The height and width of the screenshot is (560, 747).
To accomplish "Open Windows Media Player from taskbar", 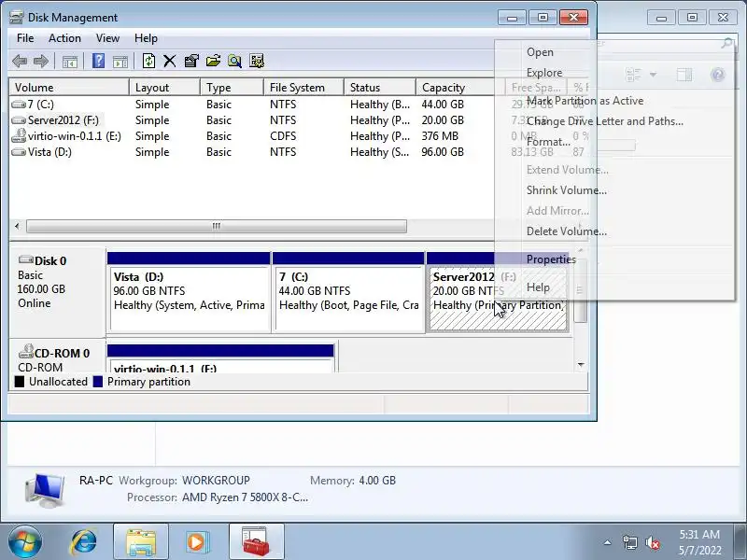I will pos(197,542).
